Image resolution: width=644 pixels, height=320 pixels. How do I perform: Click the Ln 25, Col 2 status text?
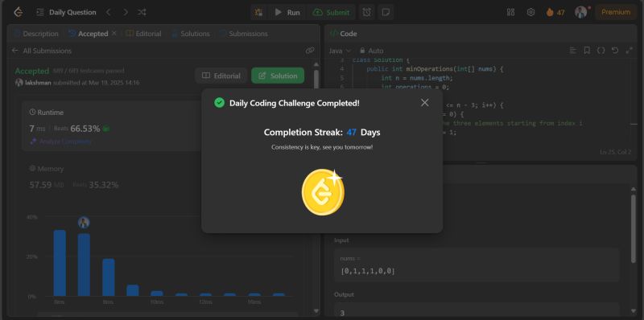tap(615, 152)
